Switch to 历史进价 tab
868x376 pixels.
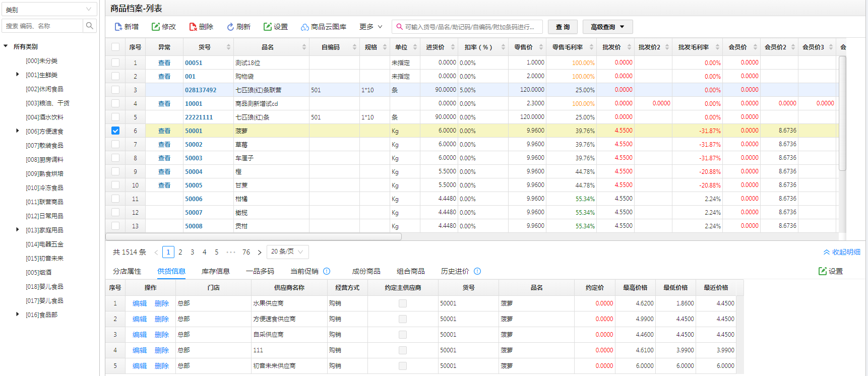[x=455, y=271]
